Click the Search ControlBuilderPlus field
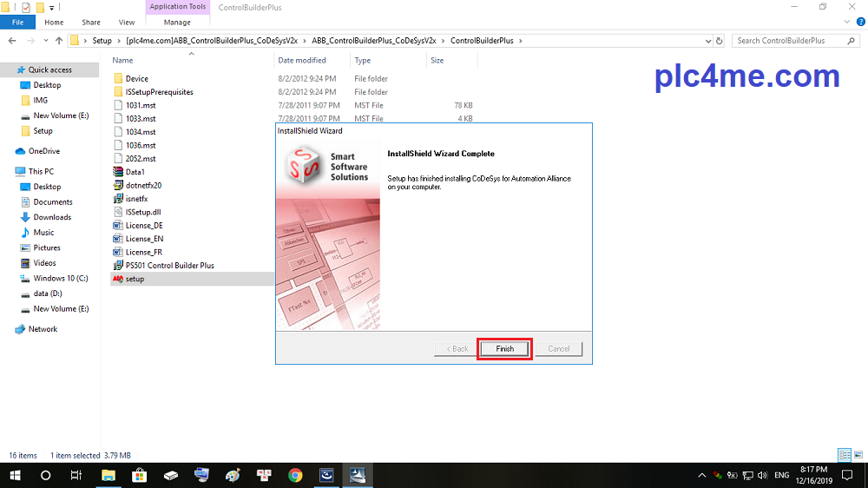This screenshot has width=868, height=488. pos(794,41)
